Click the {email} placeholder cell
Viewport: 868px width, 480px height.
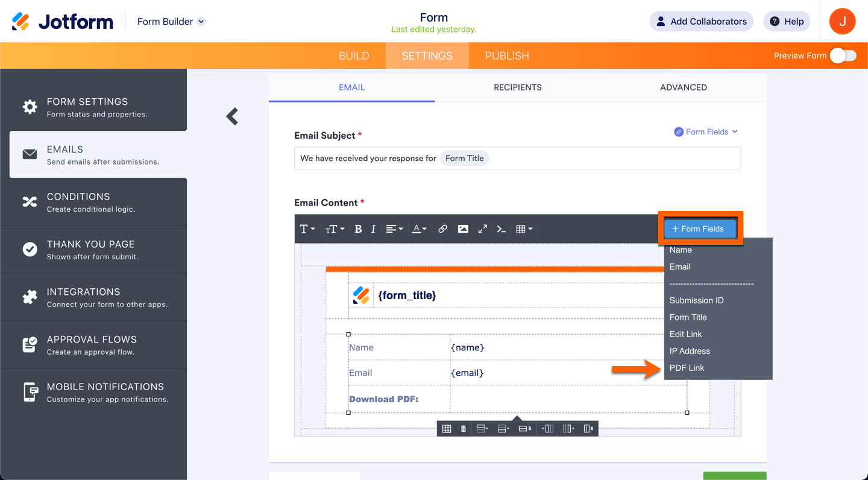[x=568, y=373]
